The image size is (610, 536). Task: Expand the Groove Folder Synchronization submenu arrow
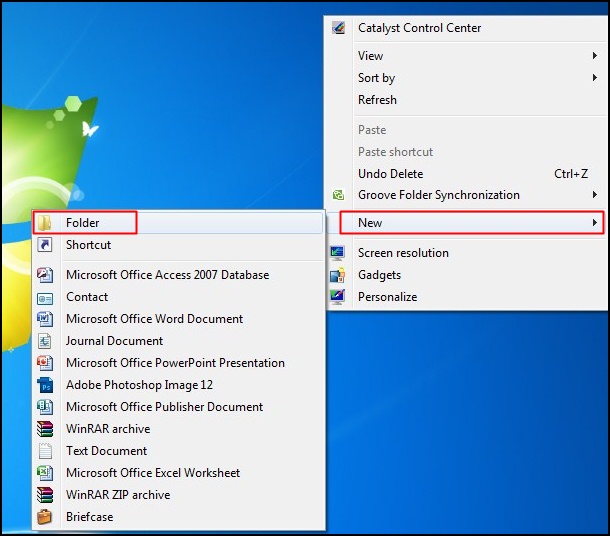coord(594,194)
